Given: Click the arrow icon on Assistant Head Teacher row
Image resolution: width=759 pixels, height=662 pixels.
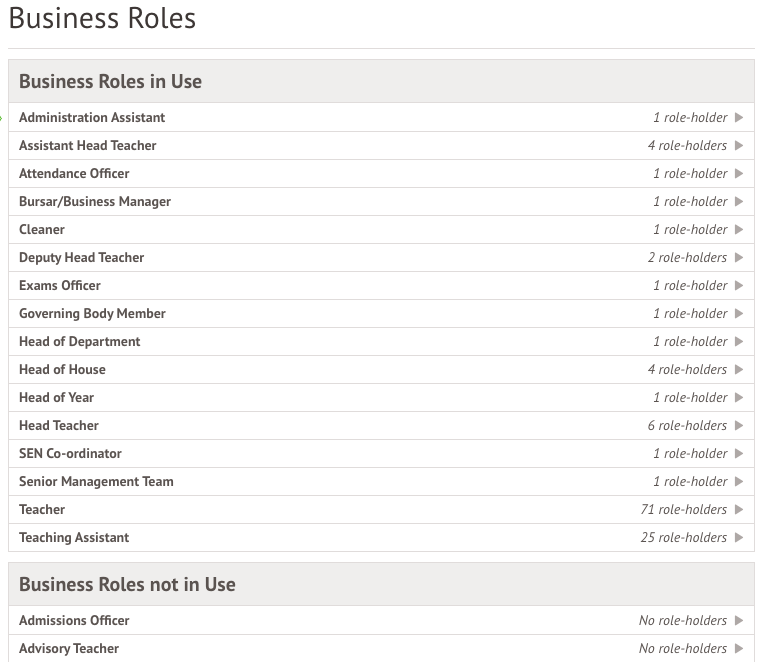Looking at the screenshot, I should (739, 145).
